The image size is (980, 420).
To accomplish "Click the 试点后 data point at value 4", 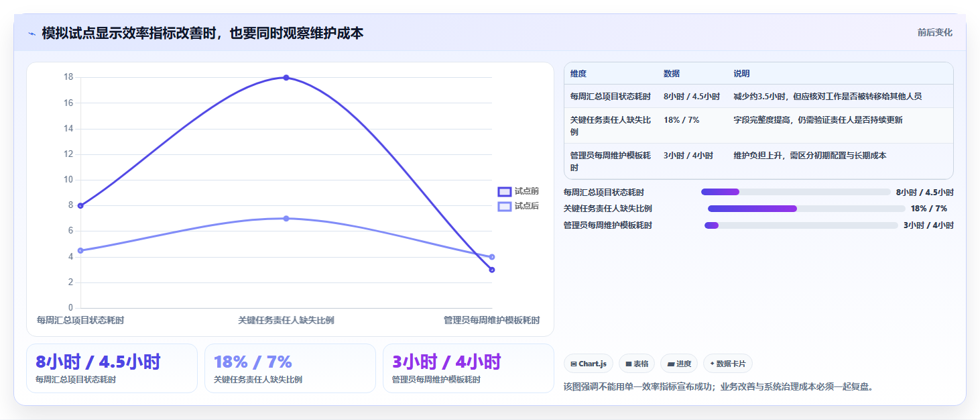I will click(x=492, y=257).
